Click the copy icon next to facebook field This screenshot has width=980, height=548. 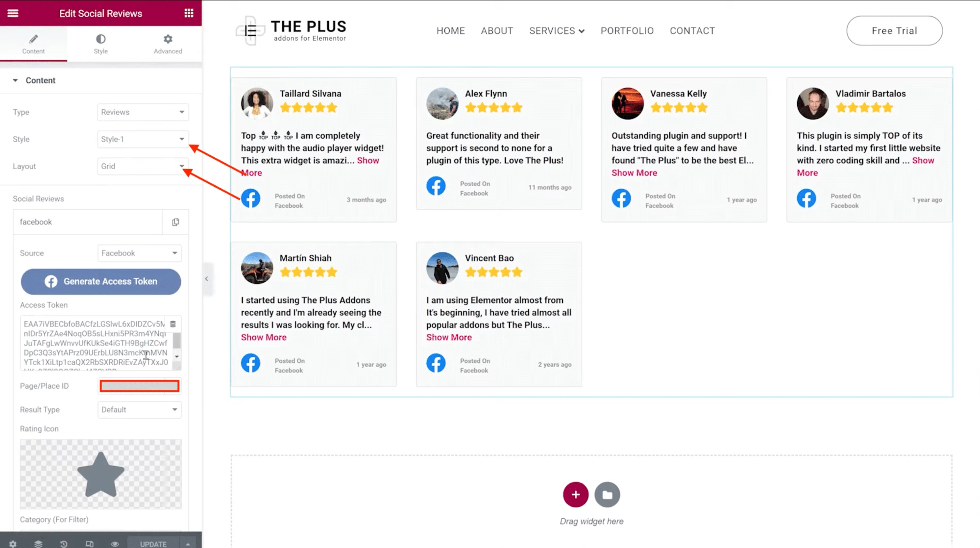(176, 222)
